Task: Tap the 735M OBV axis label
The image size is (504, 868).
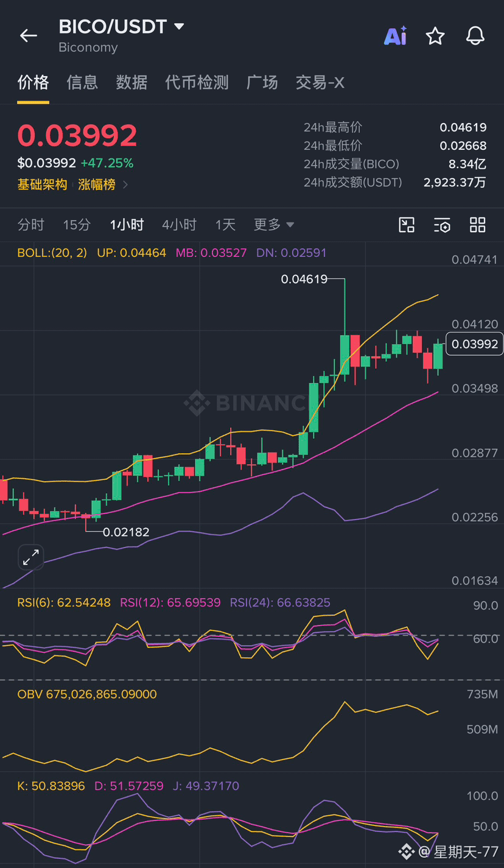Action: pos(482,694)
